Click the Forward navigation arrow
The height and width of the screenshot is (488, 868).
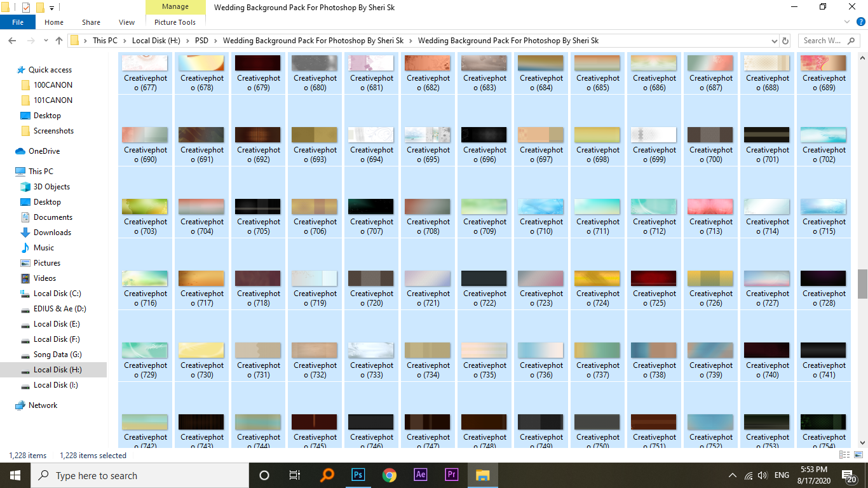[31, 41]
